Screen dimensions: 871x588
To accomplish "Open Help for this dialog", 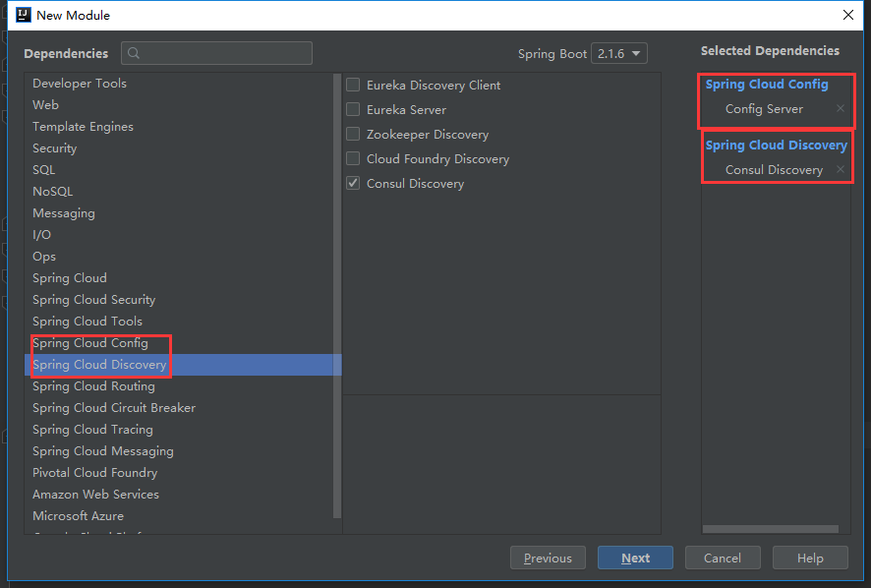I will [810, 558].
